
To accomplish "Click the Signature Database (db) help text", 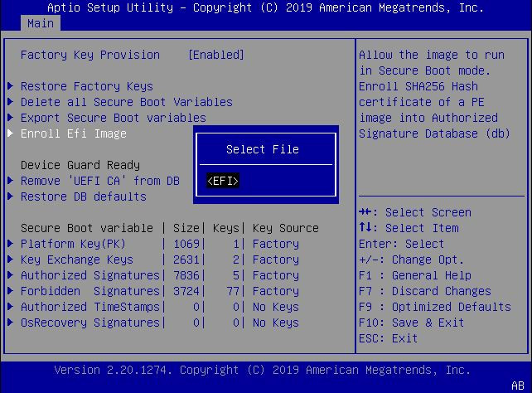I will pos(434,133).
